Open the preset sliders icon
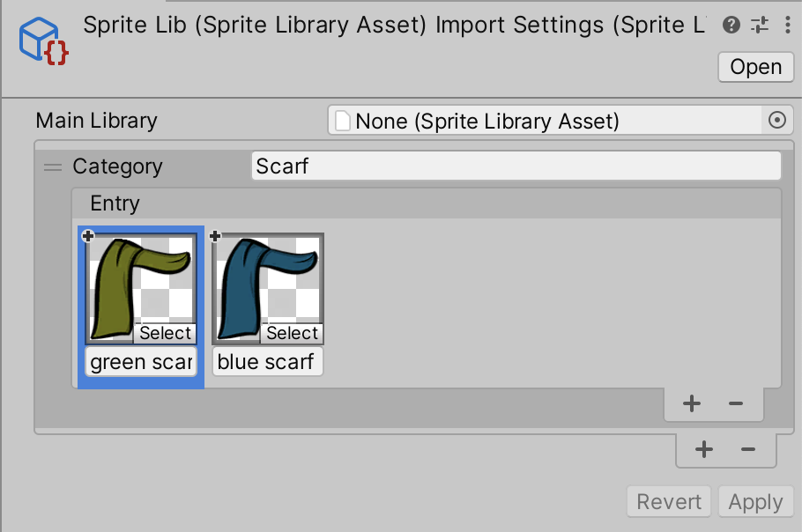The image size is (802, 532). [759, 25]
